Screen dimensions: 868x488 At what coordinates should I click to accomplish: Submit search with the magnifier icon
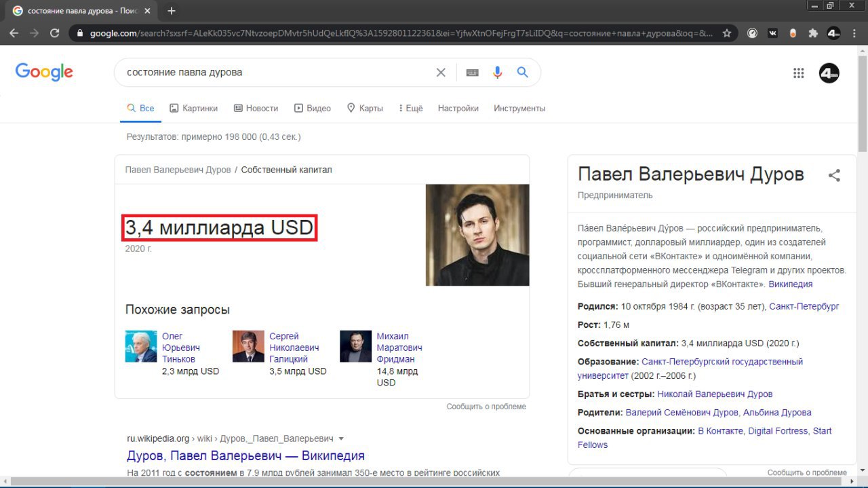(x=522, y=72)
